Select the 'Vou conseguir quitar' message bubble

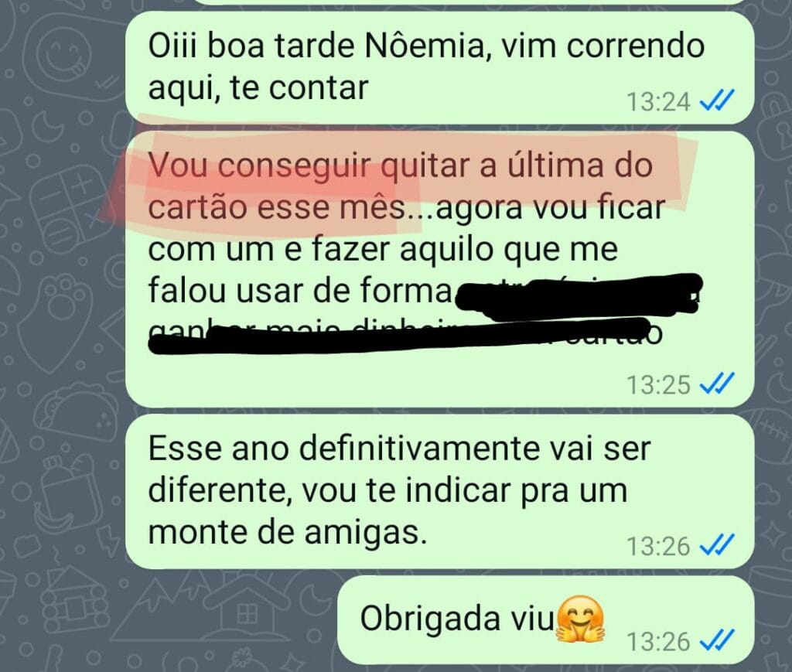coord(439,270)
